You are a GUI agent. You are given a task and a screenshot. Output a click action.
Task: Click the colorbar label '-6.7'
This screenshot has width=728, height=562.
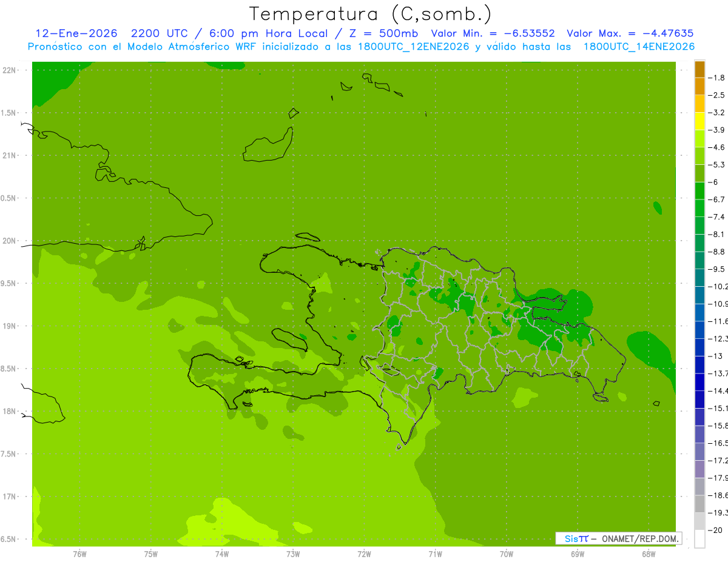click(716, 199)
